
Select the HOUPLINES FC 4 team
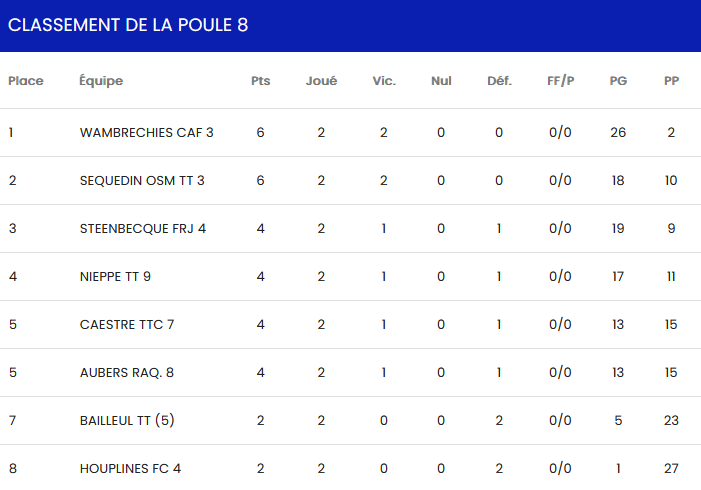tap(130, 468)
